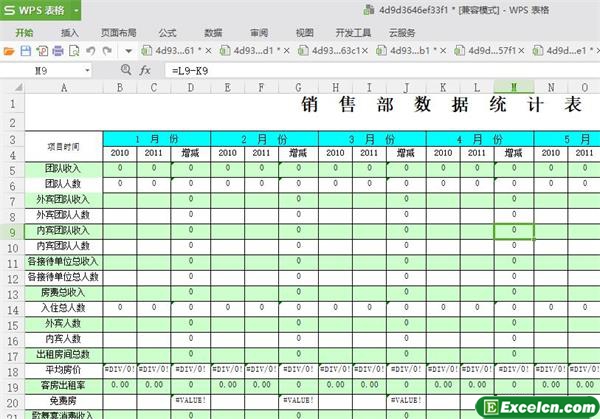This screenshot has height=419, width=600.
Task: Click the Redo arrow icon
Action: point(107,51)
